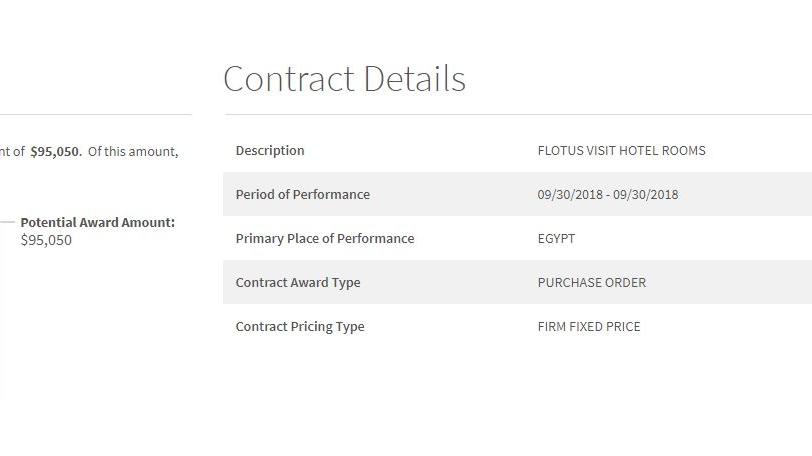The image size is (812, 456).
Task: Select the Period of Performance label
Action: click(302, 195)
